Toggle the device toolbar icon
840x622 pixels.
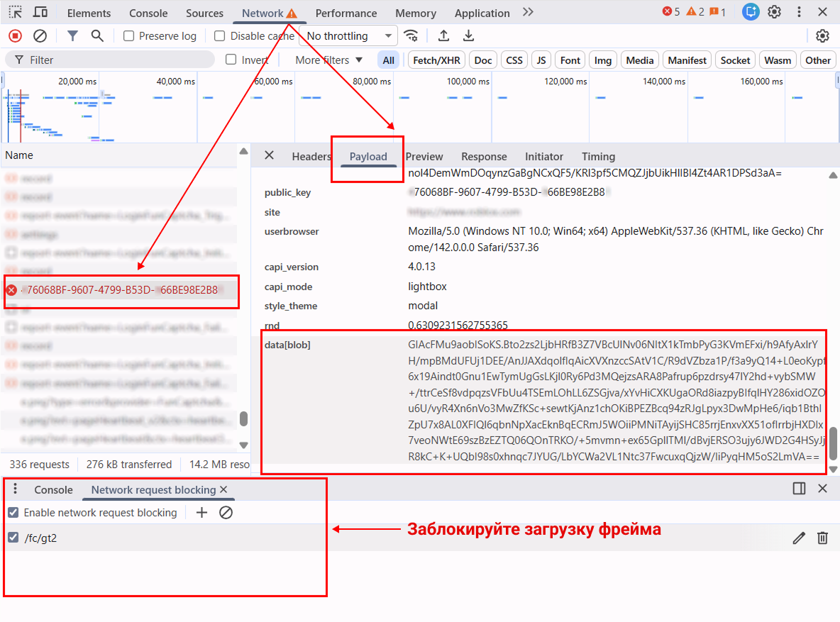click(40, 12)
